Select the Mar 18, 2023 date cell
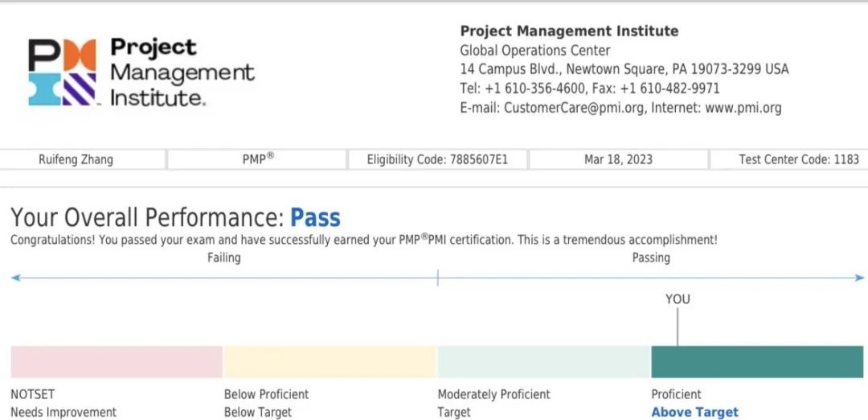 click(x=618, y=159)
